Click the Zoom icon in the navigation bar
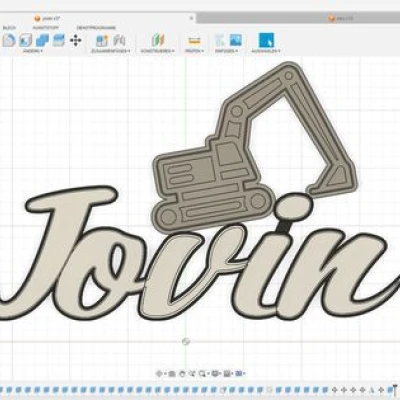 point(192,374)
